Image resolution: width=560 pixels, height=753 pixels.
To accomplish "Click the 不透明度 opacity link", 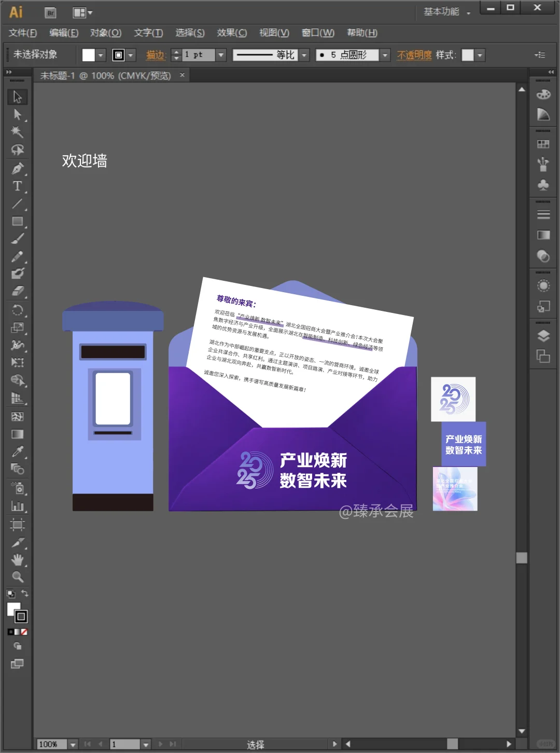I will [x=414, y=55].
